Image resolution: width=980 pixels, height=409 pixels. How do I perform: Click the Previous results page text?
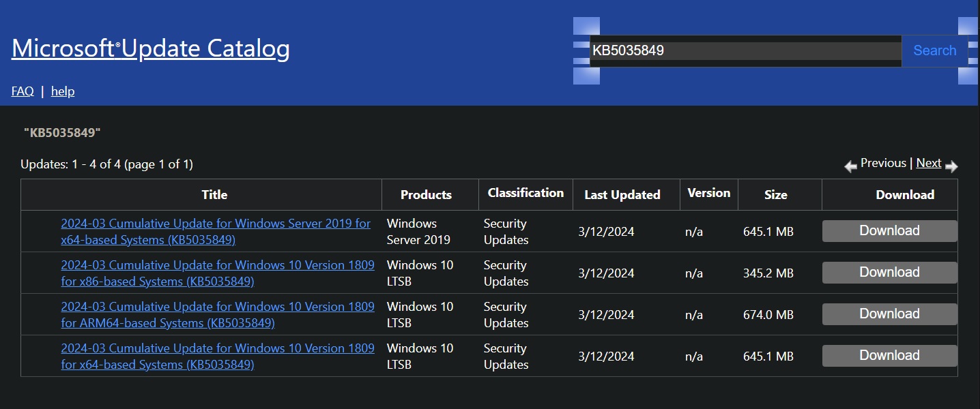coord(883,163)
